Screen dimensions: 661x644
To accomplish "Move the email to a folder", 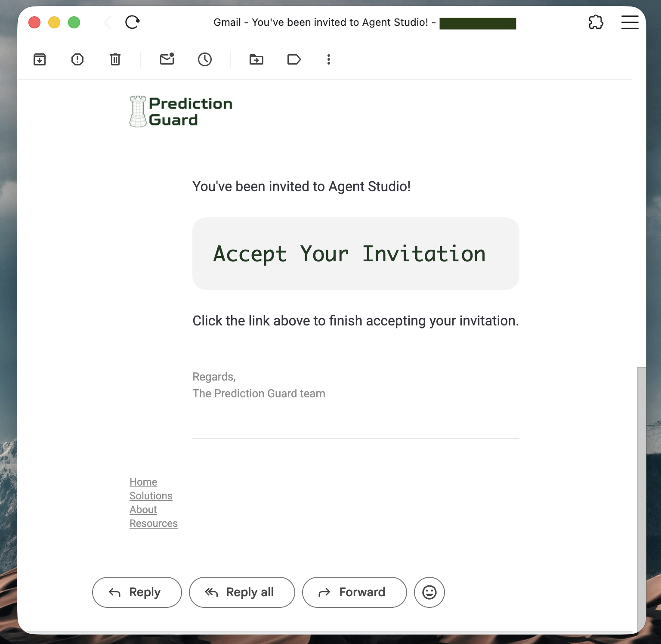I will pyautogui.click(x=256, y=60).
